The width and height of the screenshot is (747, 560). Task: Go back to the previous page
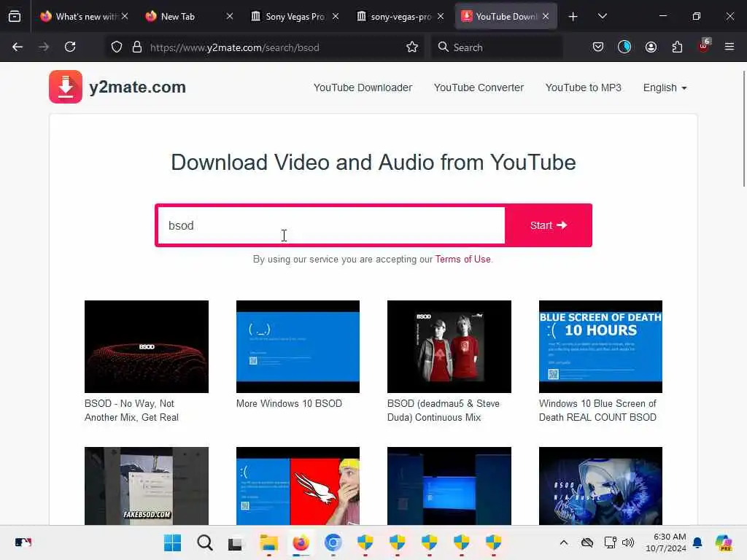pyautogui.click(x=18, y=47)
